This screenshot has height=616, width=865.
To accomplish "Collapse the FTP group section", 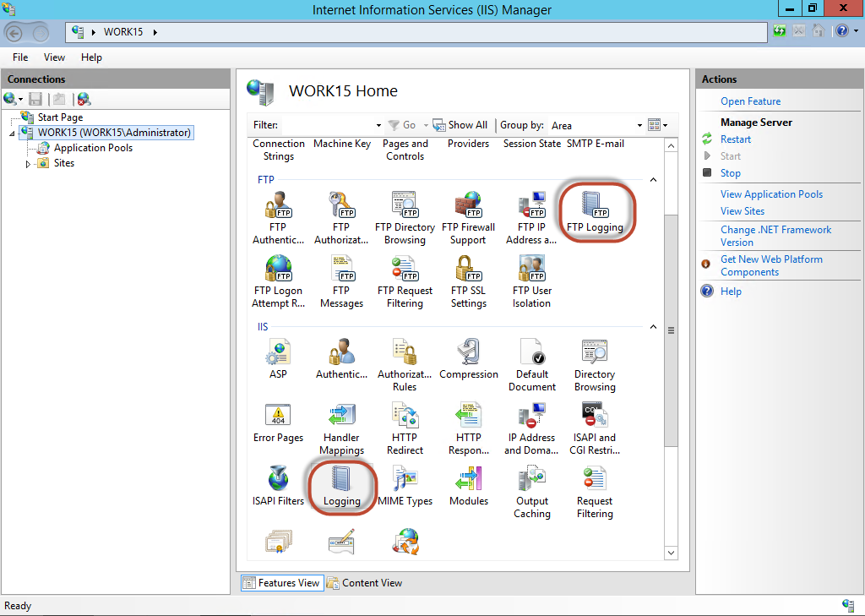I will (x=653, y=180).
